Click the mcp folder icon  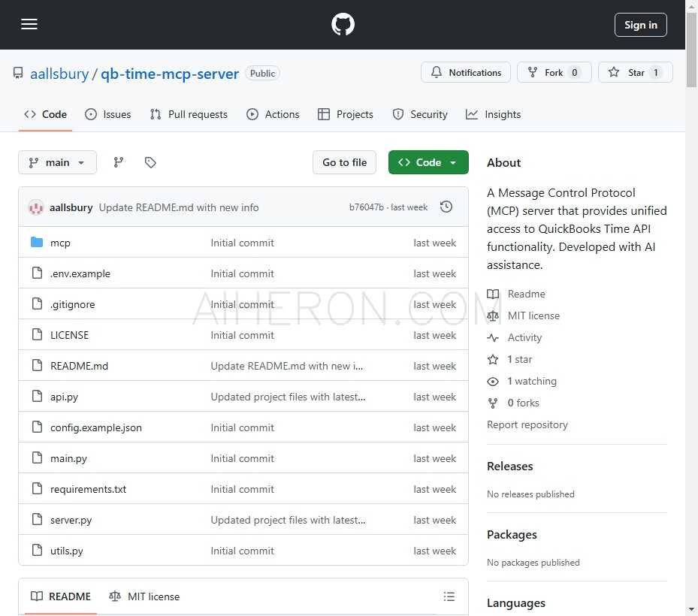pyautogui.click(x=37, y=243)
